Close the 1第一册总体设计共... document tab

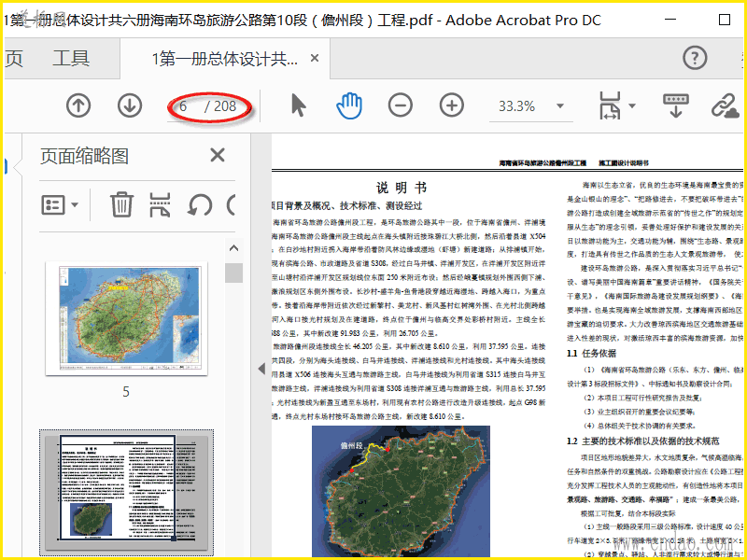click(315, 58)
